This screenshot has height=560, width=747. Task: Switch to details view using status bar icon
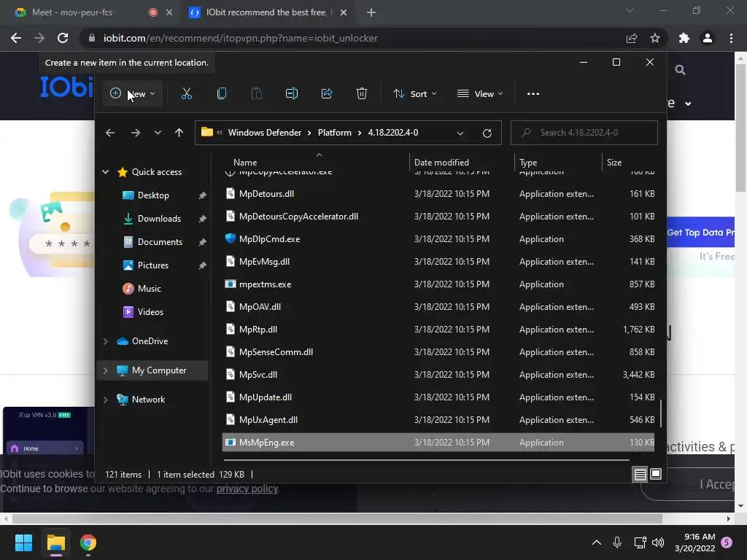tap(640, 474)
